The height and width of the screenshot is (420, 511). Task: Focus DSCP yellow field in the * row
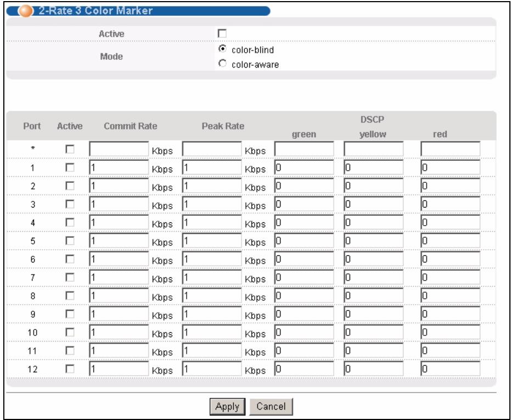tap(373, 149)
